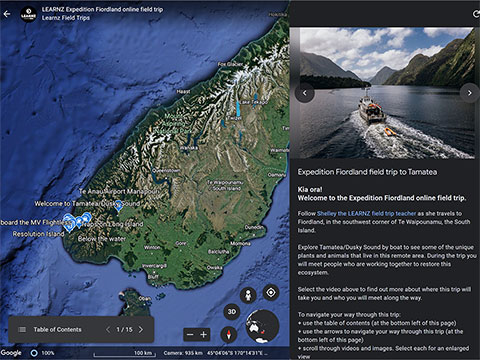Click the Te Waipounamu South Island label
The width and height of the screenshot is (480, 360).
tap(226, 185)
